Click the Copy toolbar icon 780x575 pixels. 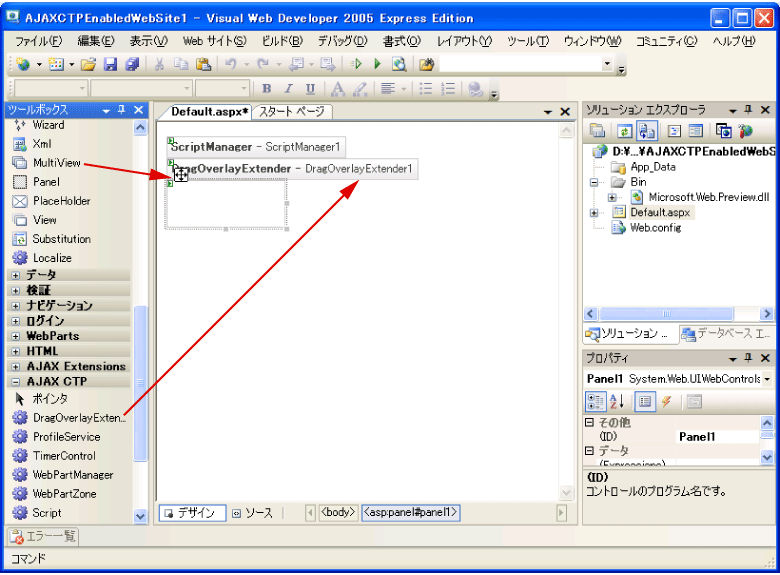181,64
